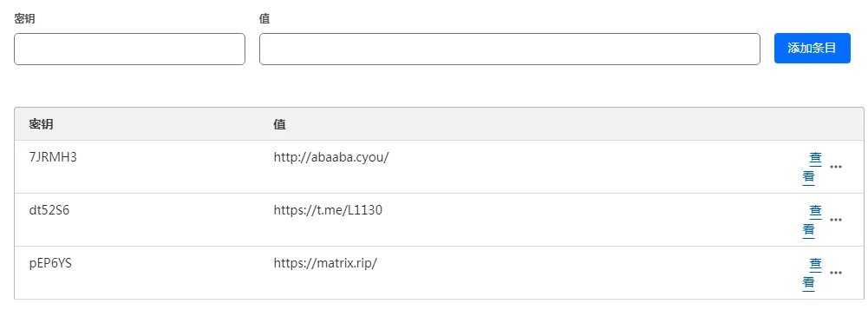Screen dimensions: 868x330
Task: Click the http://abaaba.cyou/ value text
Action: click(331, 157)
